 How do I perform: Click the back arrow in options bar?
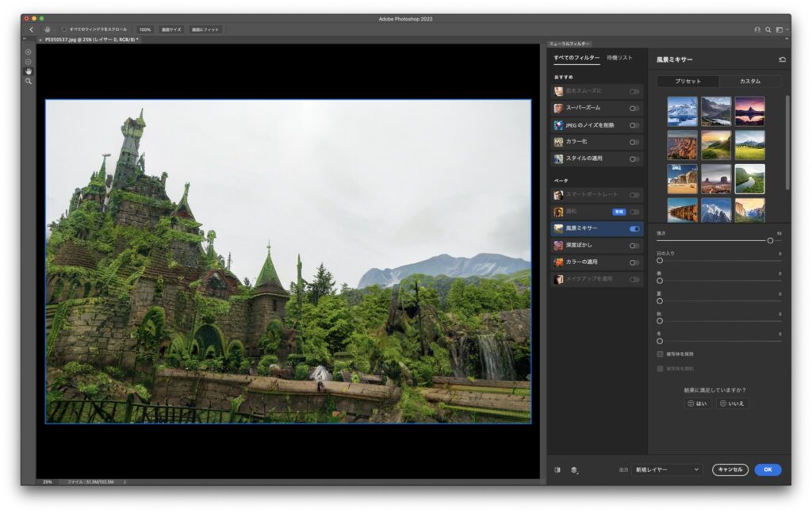pyautogui.click(x=31, y=29)
